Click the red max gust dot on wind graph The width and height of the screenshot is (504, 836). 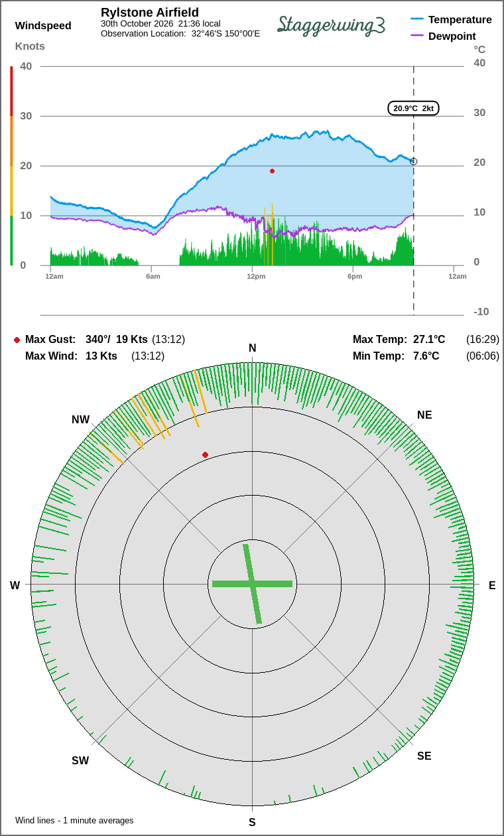272,171
